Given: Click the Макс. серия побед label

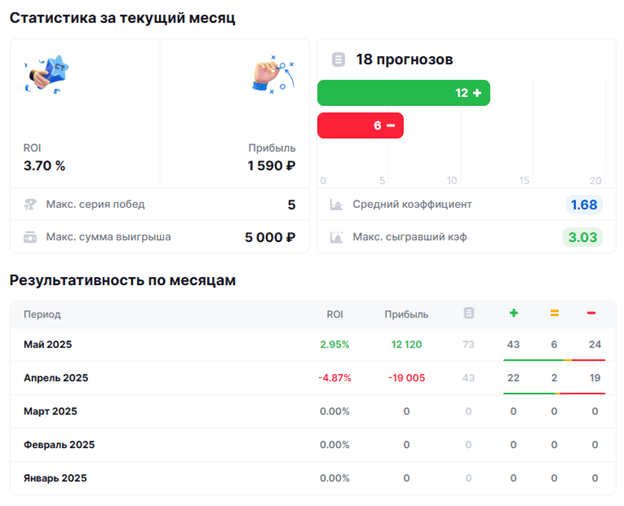Looking at the screenshot, I should pyautogui.click(x=96, y=204).
